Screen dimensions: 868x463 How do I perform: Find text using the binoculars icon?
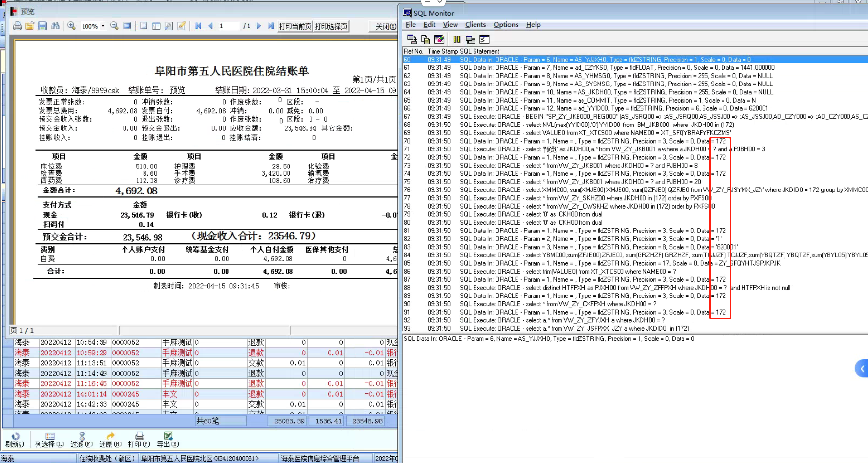55,26
